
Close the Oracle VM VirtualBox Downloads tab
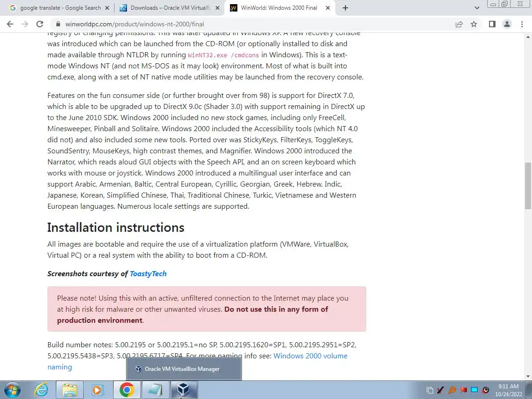tap(218, 8)
